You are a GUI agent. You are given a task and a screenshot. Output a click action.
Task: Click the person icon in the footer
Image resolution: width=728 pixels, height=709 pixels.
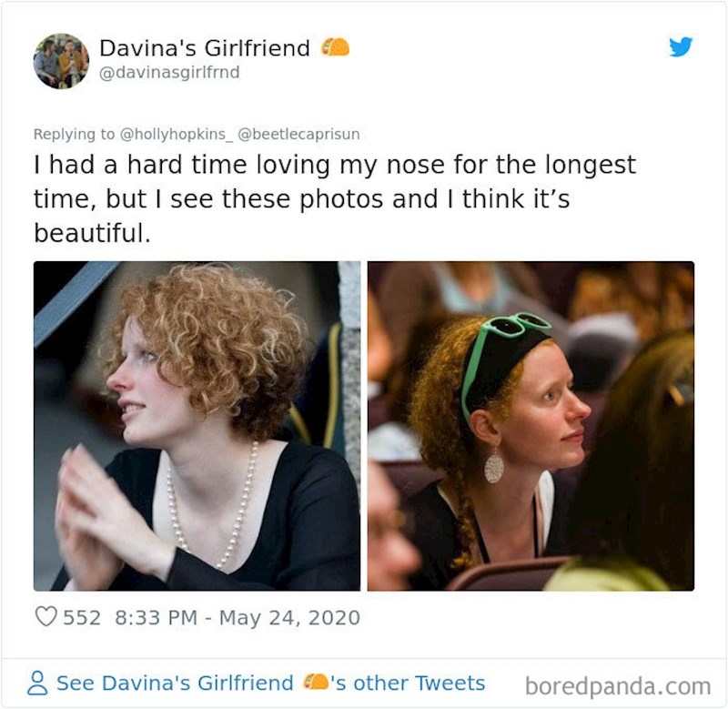40,684
